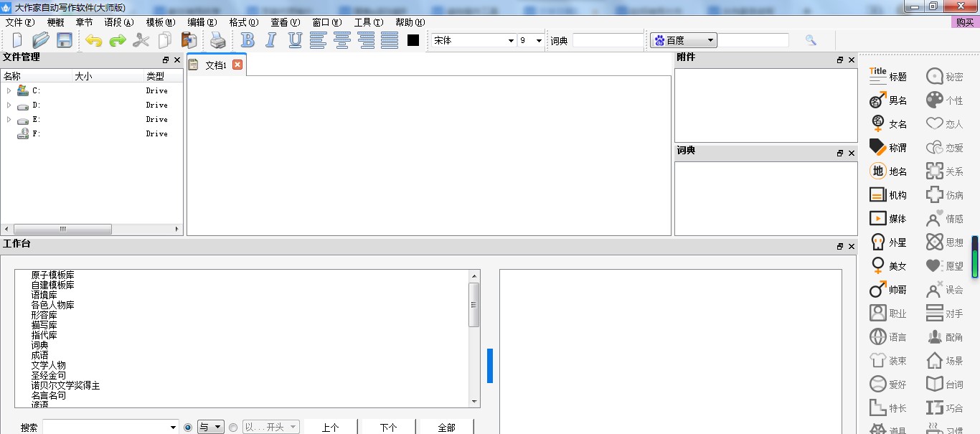Image resolution: width=980 pixels, height=434 pixels.
Task: Open the 场景 scene icon
Action: tap(944, 361)
